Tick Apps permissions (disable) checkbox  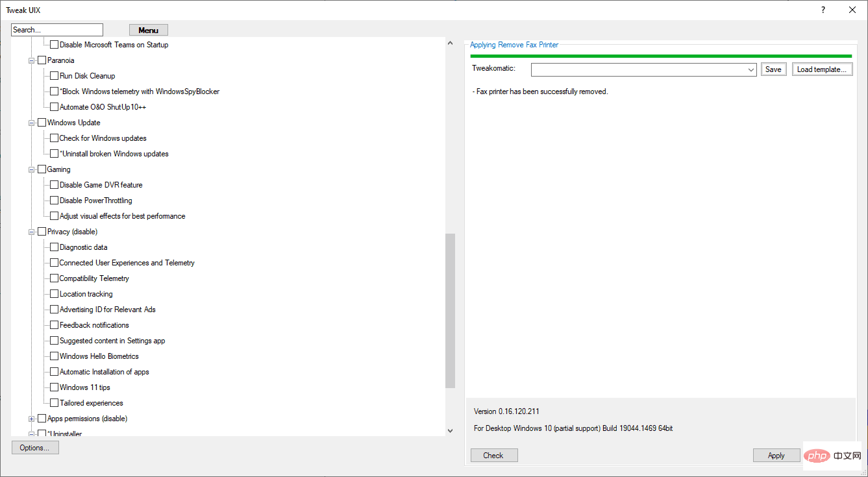click(42, 419)
